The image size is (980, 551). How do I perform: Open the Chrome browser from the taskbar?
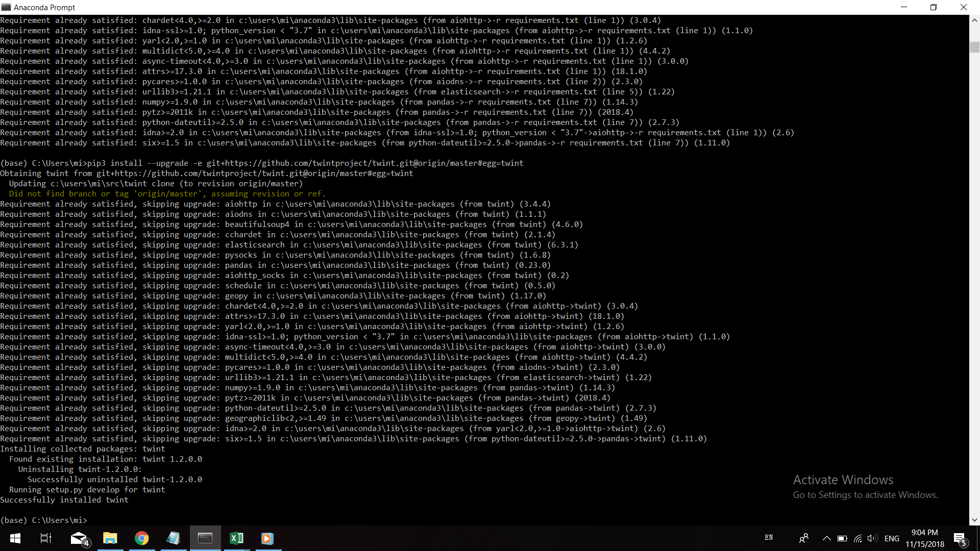click(142, 538)
